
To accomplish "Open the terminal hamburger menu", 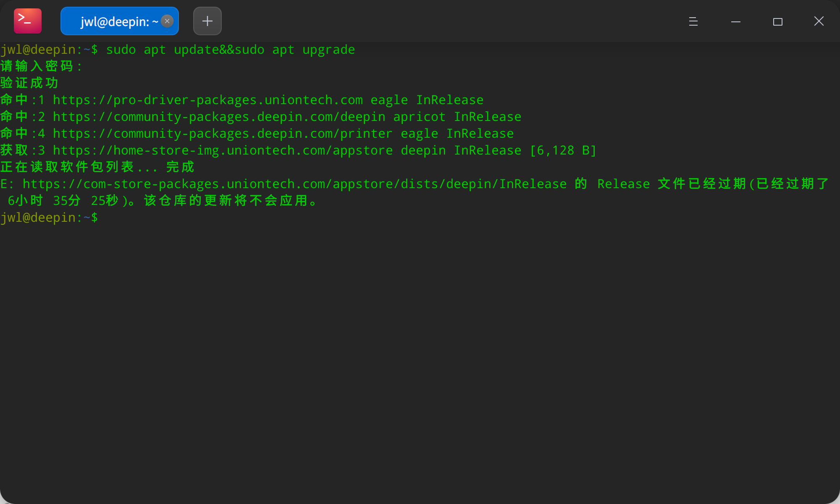I will pos(693,21).
